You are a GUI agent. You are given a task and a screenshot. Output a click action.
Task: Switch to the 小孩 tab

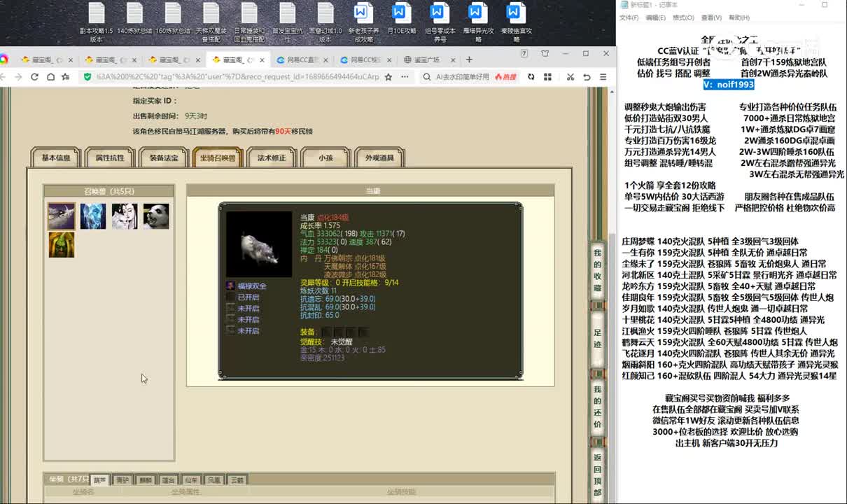(x=325, y=158)
